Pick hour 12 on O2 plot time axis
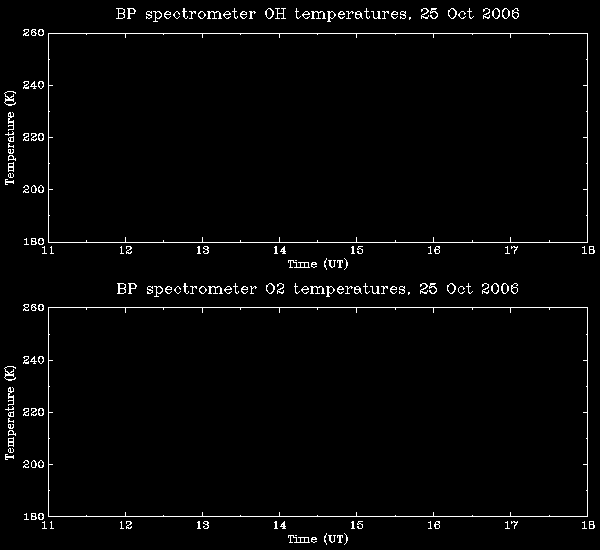The height and width of the screenshot is (550, 600). (x=126, y=525)
